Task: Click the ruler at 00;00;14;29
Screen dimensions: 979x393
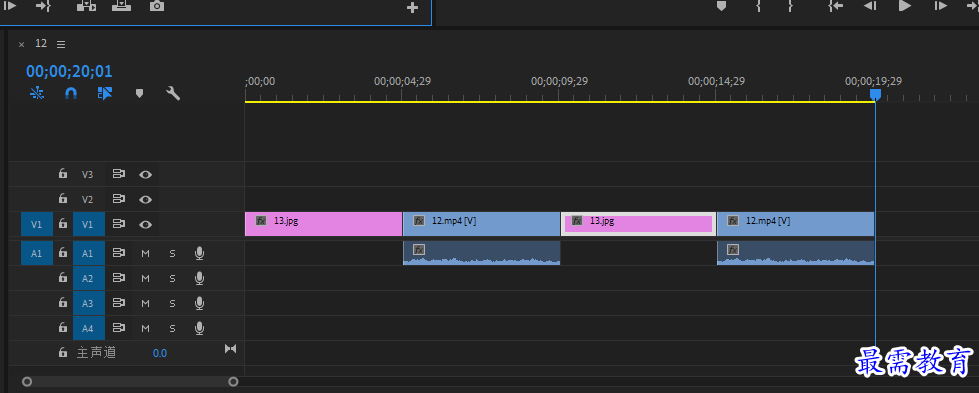Action: [x=716, y=81]
